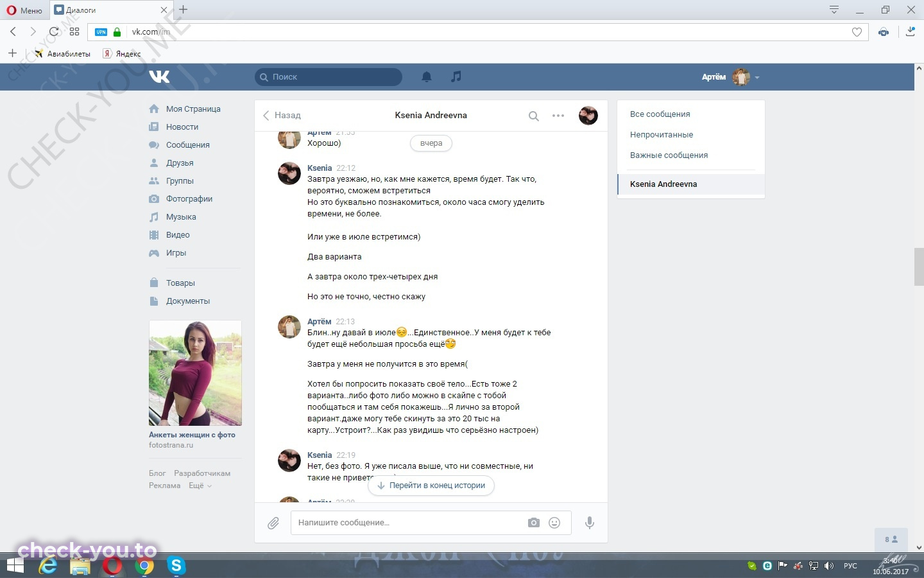Select Непрочитанные filter

click(662, 135)
